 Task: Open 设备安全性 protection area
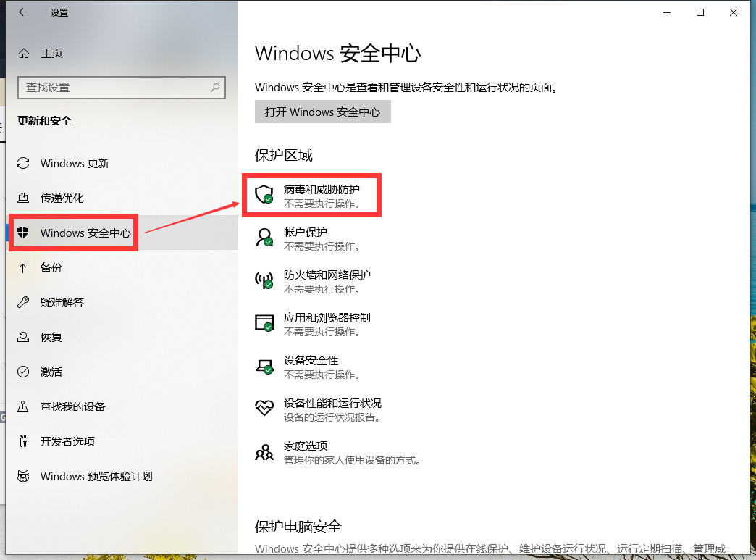(x=308, y=367)
